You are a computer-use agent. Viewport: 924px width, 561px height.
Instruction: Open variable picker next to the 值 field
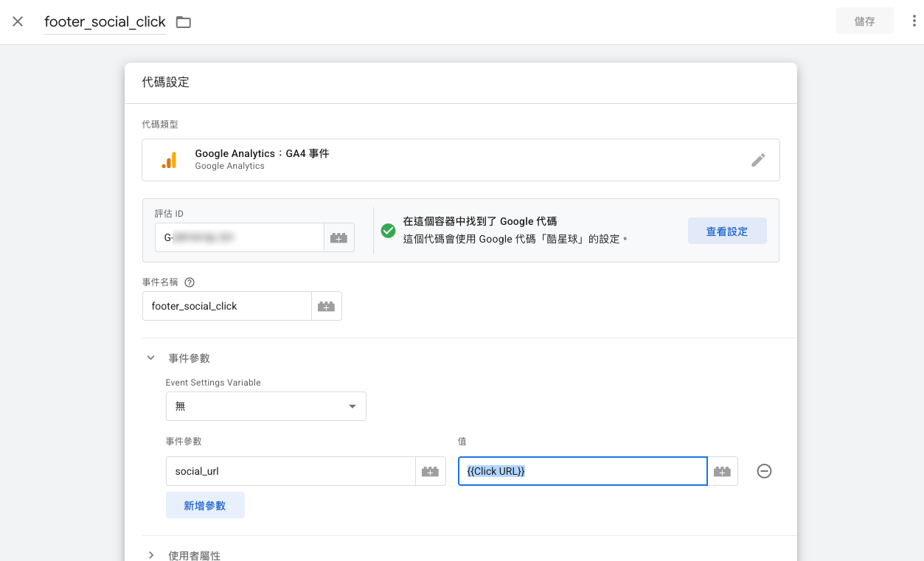coord(722,470)
